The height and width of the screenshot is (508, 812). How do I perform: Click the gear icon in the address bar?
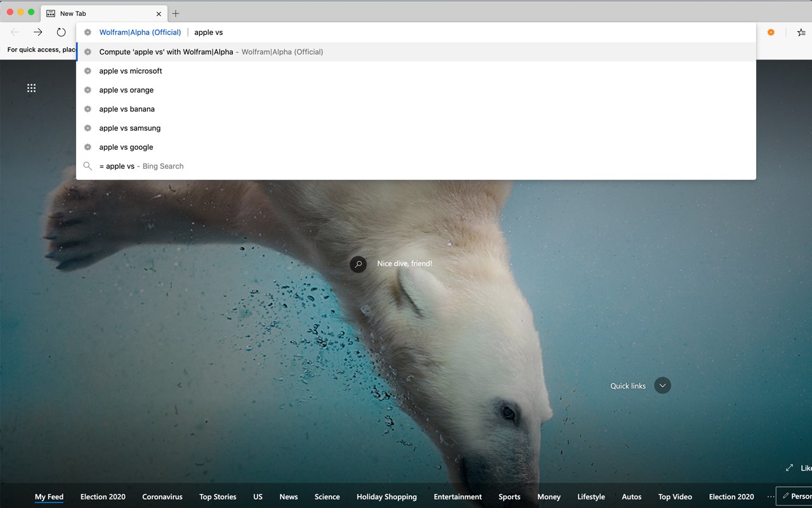pos(88,32)
